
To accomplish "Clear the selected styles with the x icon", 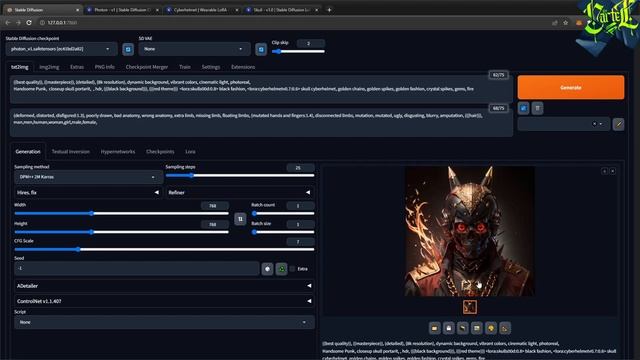I will point(594,124).
